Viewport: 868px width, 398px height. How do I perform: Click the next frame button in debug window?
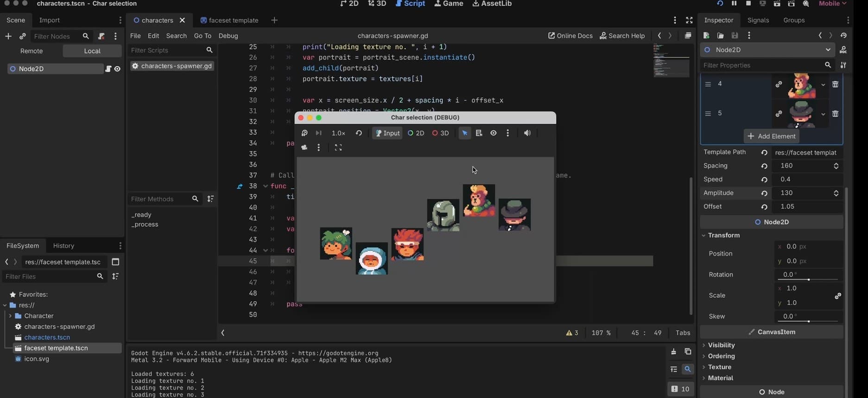pos(318,133)
